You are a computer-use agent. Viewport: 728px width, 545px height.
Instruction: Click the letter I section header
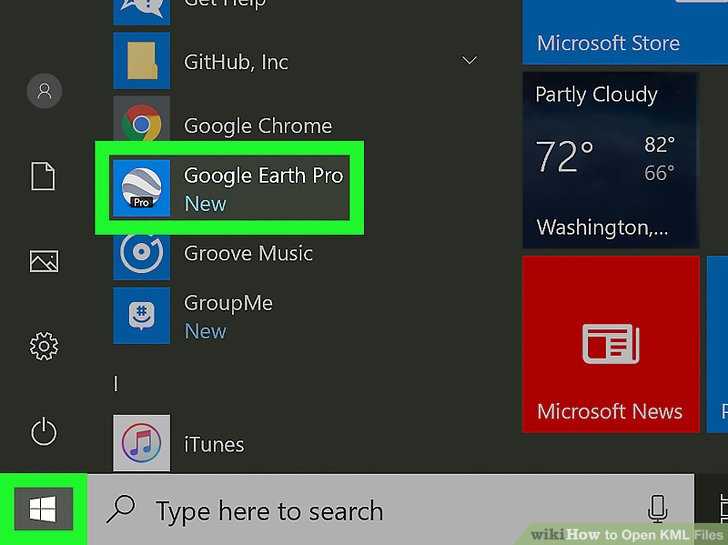coord(116,383)
